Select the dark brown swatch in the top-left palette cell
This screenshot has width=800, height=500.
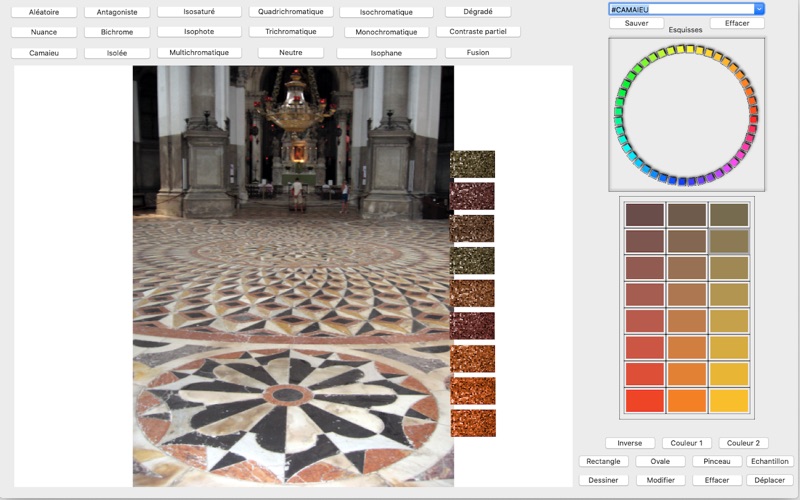click(644, 215)
